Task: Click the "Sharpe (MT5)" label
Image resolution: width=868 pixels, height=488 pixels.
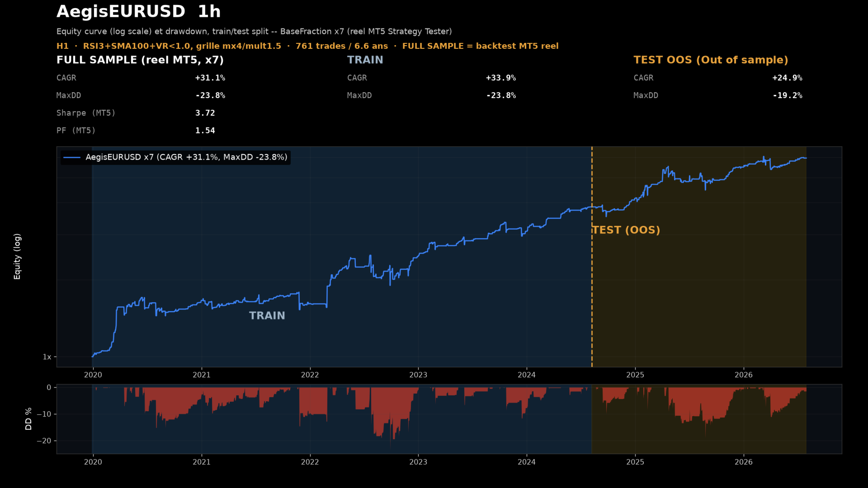Action: point(86,113)
